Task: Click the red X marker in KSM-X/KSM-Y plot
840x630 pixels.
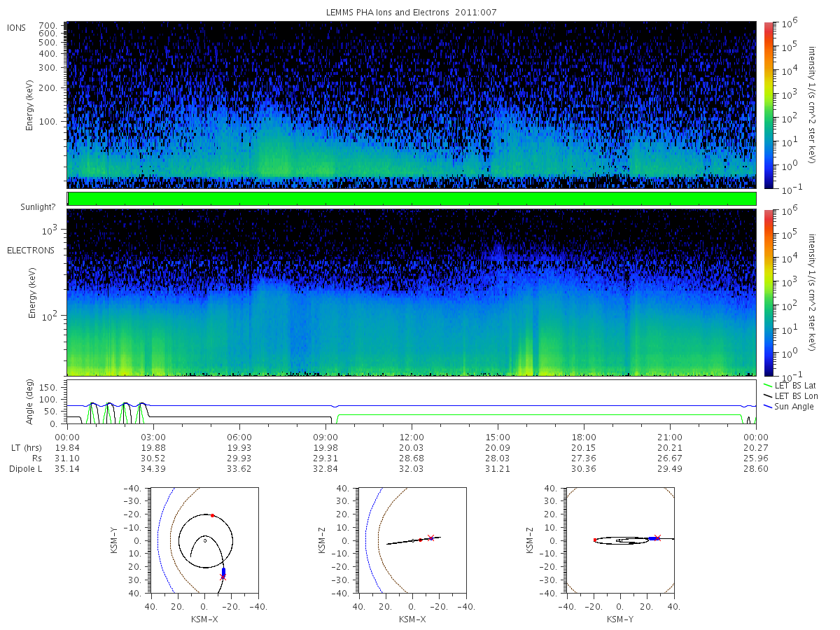Action: 223,577
